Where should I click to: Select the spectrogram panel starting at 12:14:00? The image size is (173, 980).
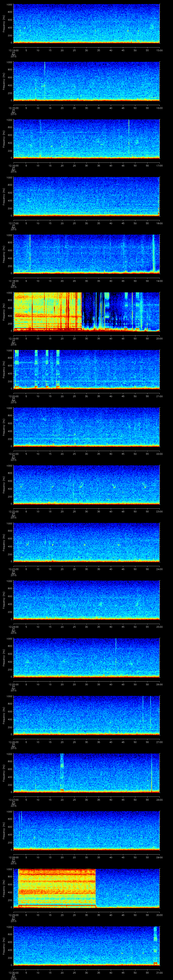(x=87, y=24)
